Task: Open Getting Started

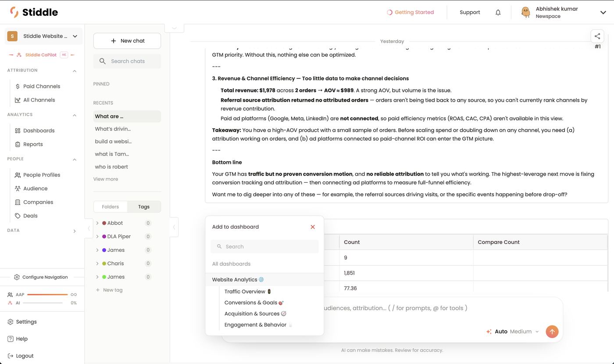Action: 410,12
